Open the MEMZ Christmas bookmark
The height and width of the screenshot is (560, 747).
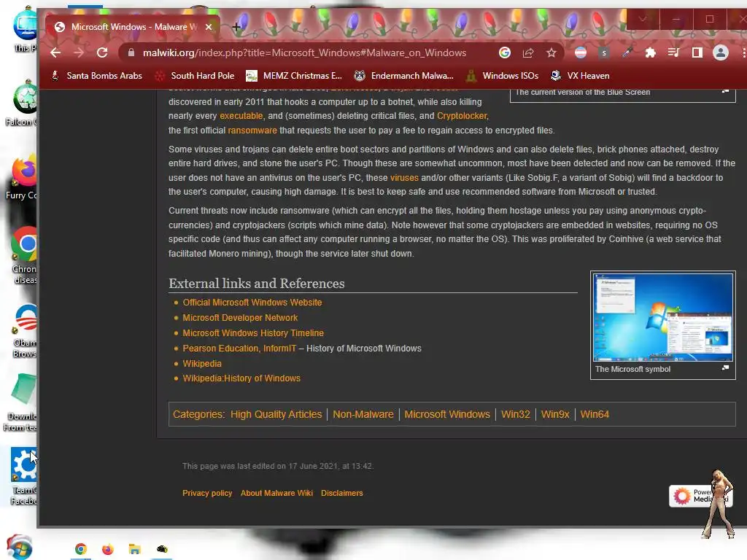tap(294, 76)
